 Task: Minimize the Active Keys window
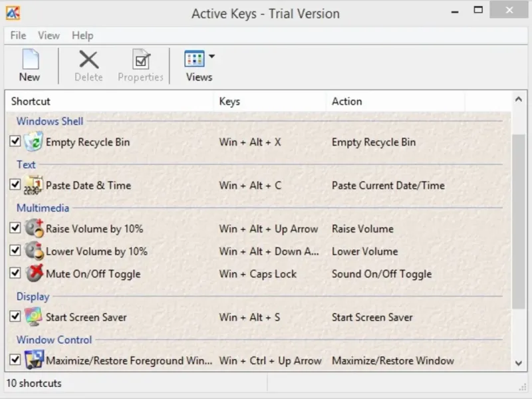point(455,11)
